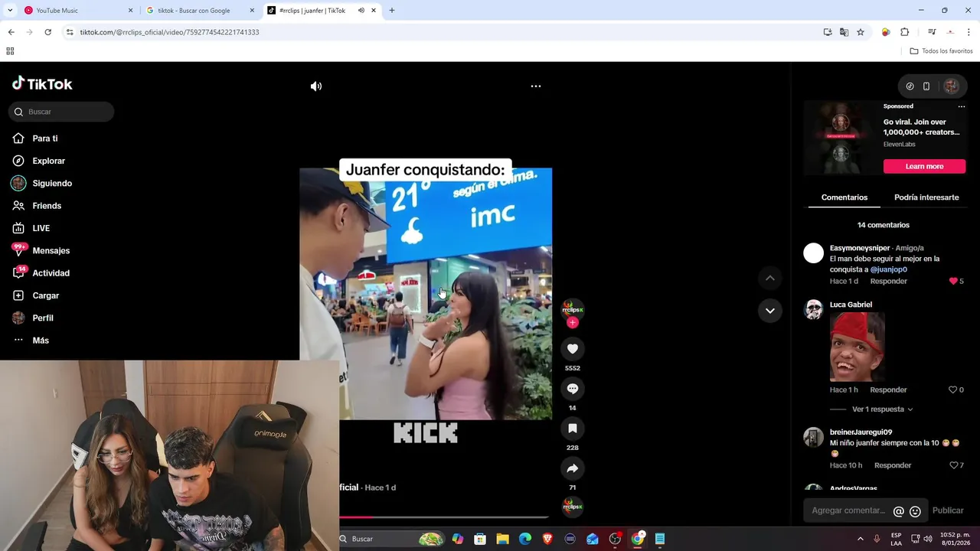Switch to the tiktok Google search tab

point(201,11)
